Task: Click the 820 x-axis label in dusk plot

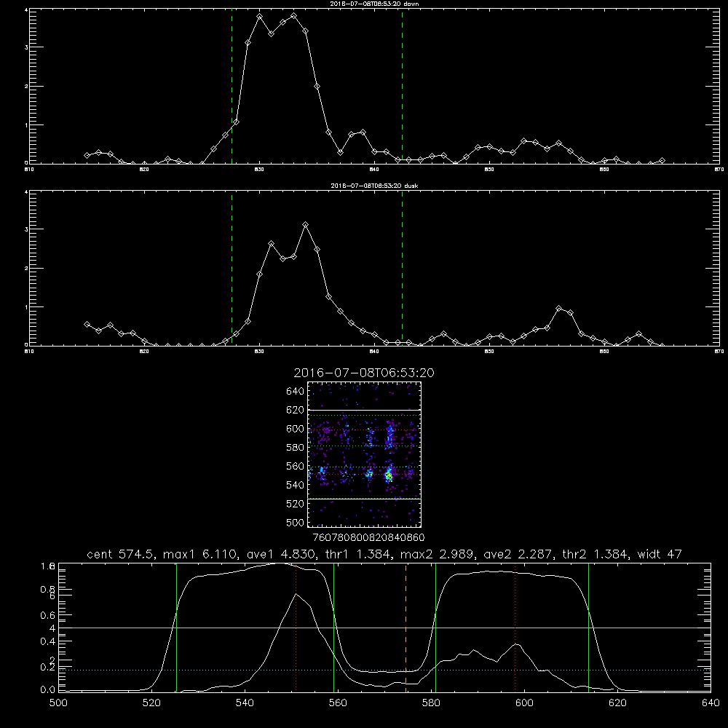Action: click(144, 352)
